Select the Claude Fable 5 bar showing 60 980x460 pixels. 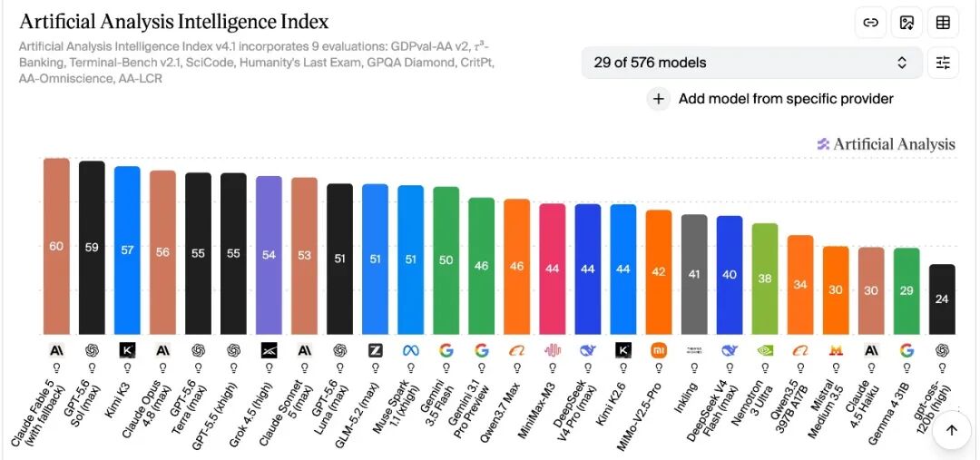[x=56, y=246]
